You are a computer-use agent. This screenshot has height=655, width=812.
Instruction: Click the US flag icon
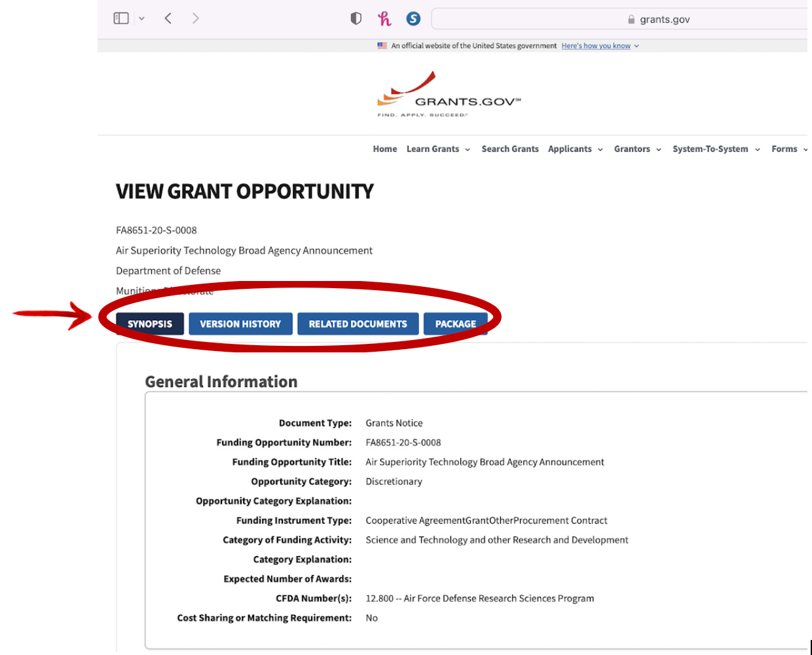point(382,46)
